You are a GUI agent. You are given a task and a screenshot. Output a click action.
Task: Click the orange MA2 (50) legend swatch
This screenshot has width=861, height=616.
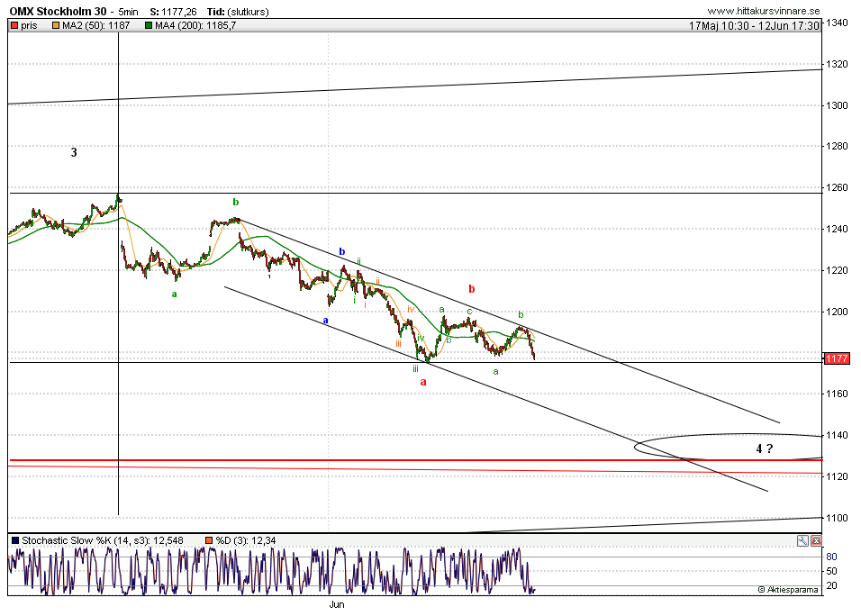tap(56, 25)
